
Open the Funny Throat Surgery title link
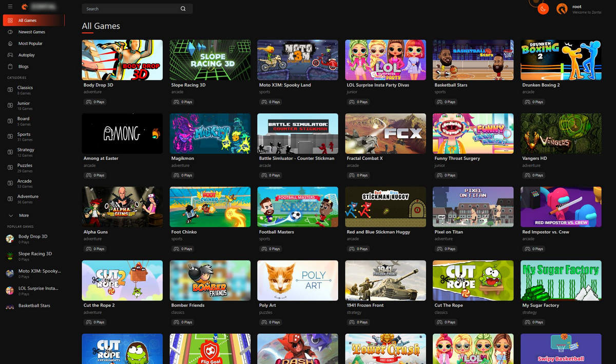pos(457,158)
